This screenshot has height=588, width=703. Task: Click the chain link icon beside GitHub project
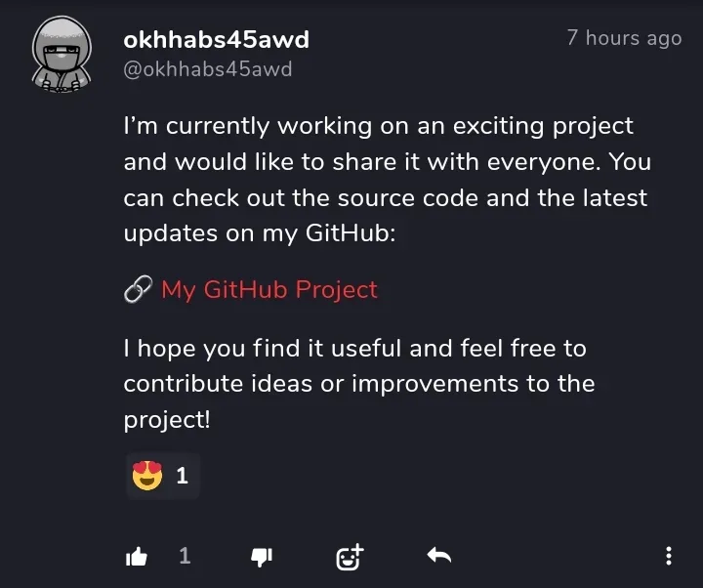click(137, 290)
